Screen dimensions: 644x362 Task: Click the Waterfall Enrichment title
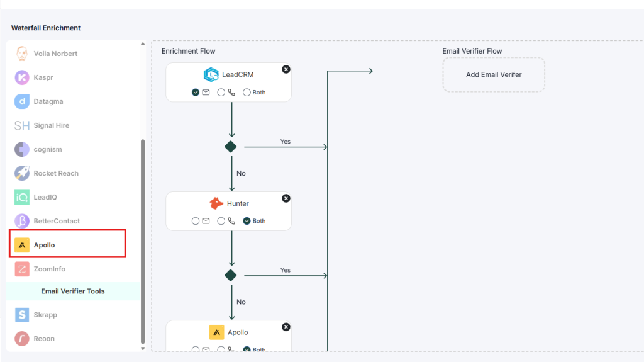click(45, 28)
